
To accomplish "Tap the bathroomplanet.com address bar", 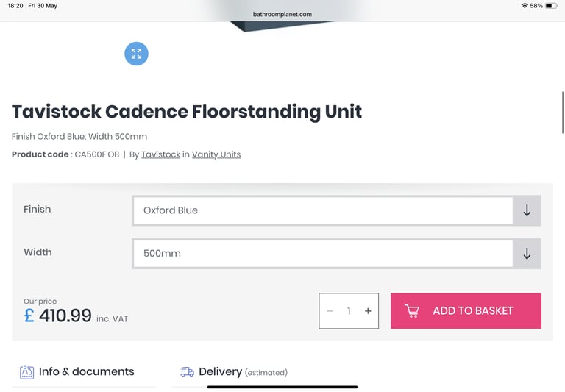I will 282,14.
